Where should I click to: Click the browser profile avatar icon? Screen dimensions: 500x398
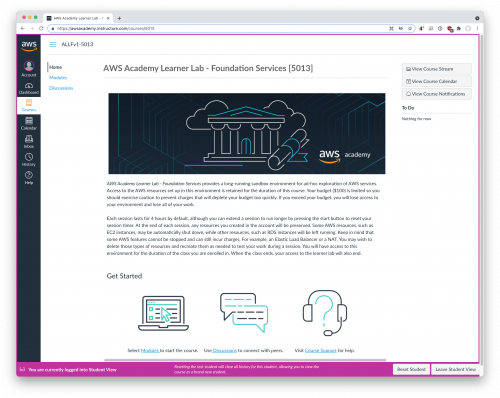(468, 28)
